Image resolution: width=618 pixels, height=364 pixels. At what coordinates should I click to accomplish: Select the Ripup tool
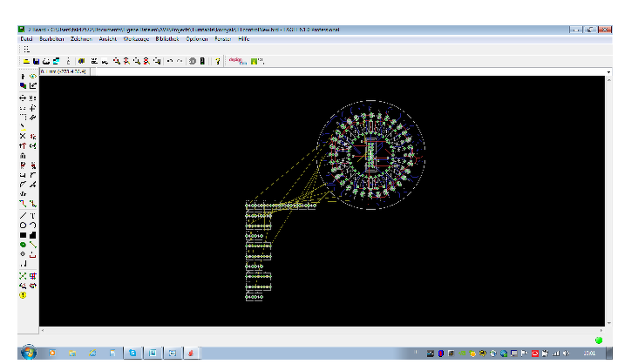(33, 204)
